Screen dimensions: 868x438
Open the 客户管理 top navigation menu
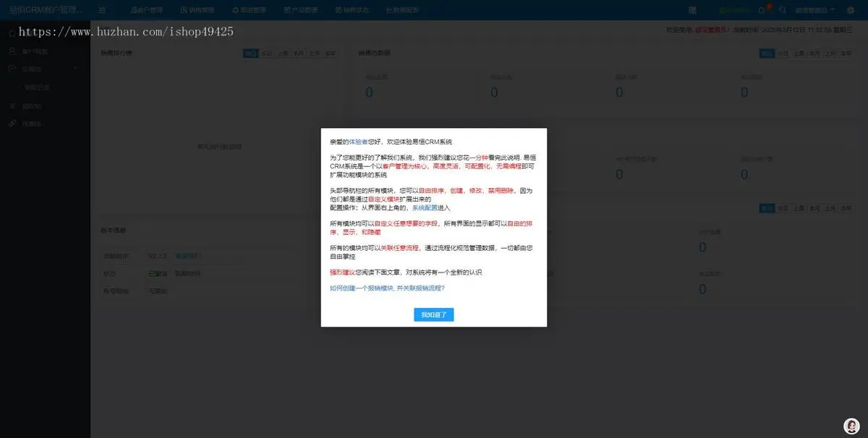(147, 10)
